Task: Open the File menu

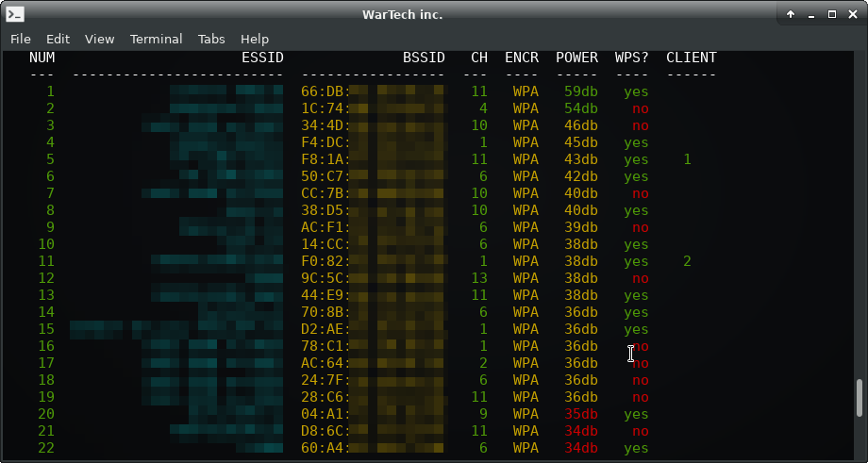Action: point(21,39)
